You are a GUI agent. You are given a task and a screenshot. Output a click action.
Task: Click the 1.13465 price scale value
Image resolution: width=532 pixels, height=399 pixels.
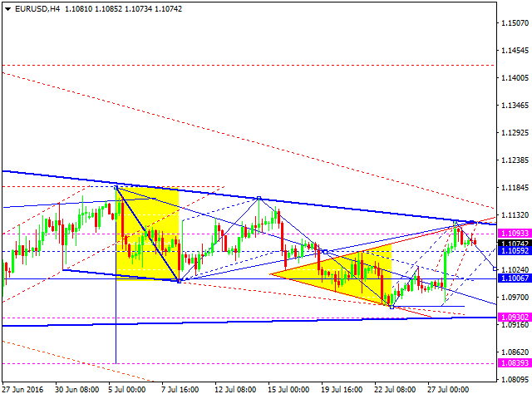point(515,106)
